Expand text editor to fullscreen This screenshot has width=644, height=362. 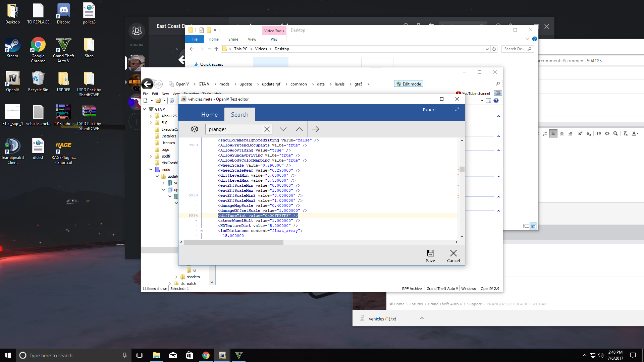(457, 110)
